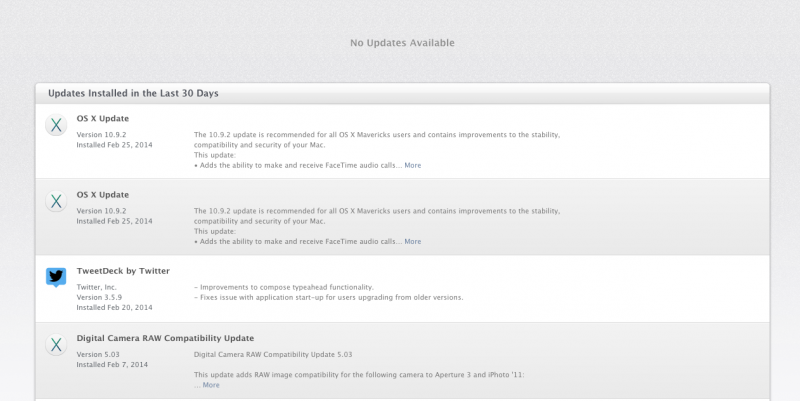Click the "Version 3.5.9" text under TweetDeck
This screenshot has width=800, height=401.
coord(101,297)
